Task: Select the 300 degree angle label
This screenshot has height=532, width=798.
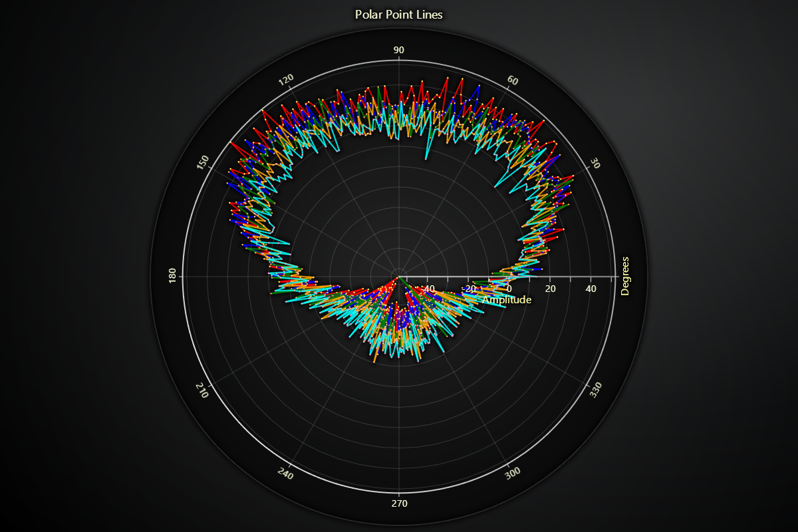Action: coord(513,473)
